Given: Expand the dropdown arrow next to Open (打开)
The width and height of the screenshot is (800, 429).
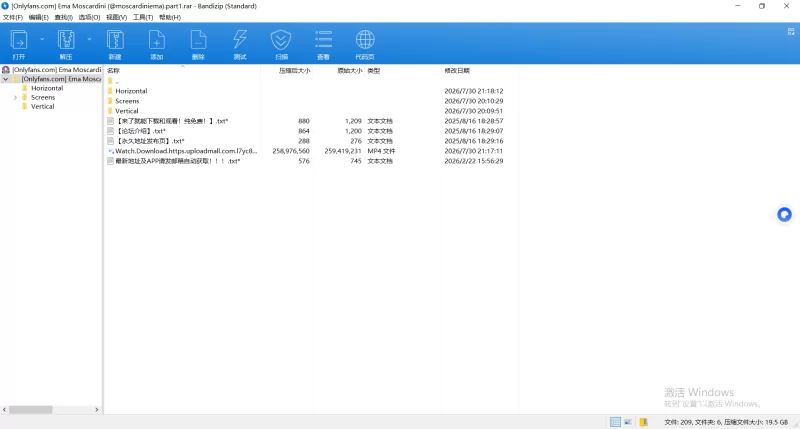Looking at the screenshot, I should 42,39.
